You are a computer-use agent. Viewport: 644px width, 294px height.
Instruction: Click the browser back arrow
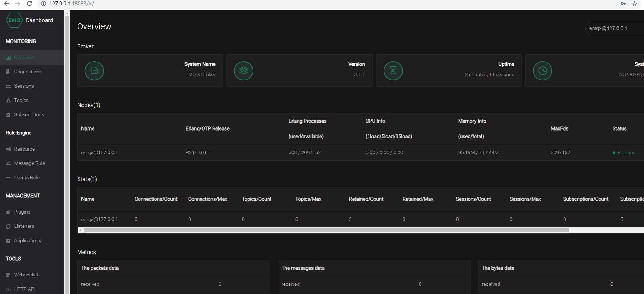point(6,4)
